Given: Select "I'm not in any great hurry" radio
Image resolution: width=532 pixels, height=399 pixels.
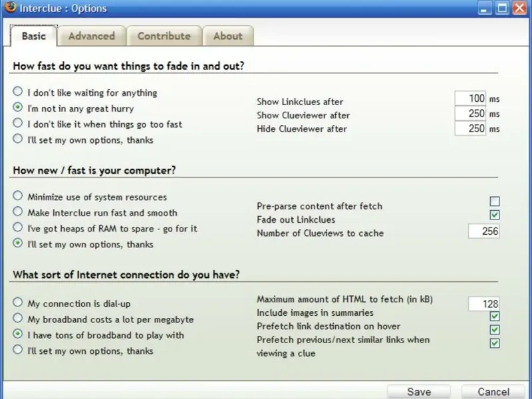Looking at the screenshot, I should point(18,107).
